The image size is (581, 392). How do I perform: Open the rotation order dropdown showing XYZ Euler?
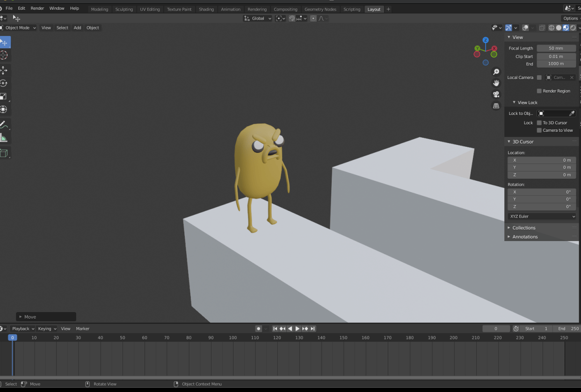point(541,216)
